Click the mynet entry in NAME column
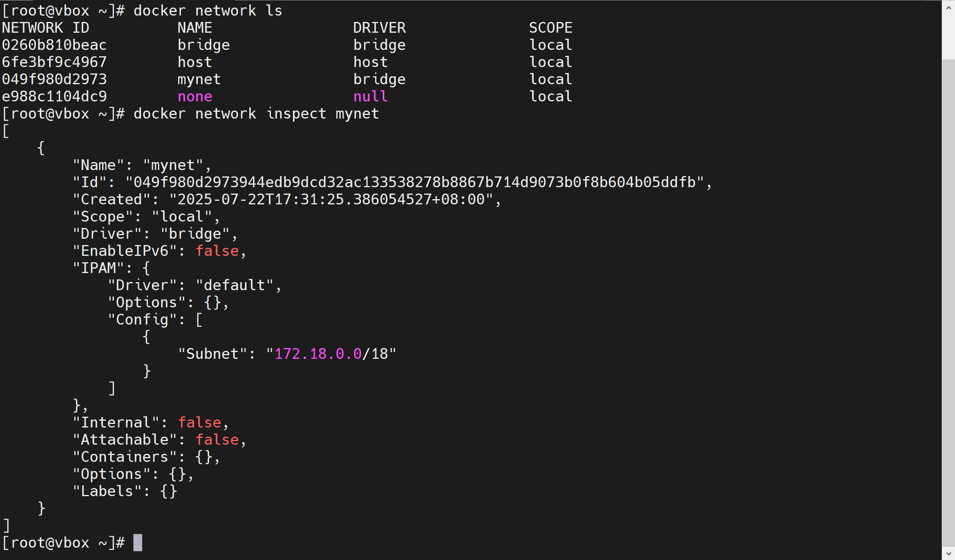 (x=199, y=79)
